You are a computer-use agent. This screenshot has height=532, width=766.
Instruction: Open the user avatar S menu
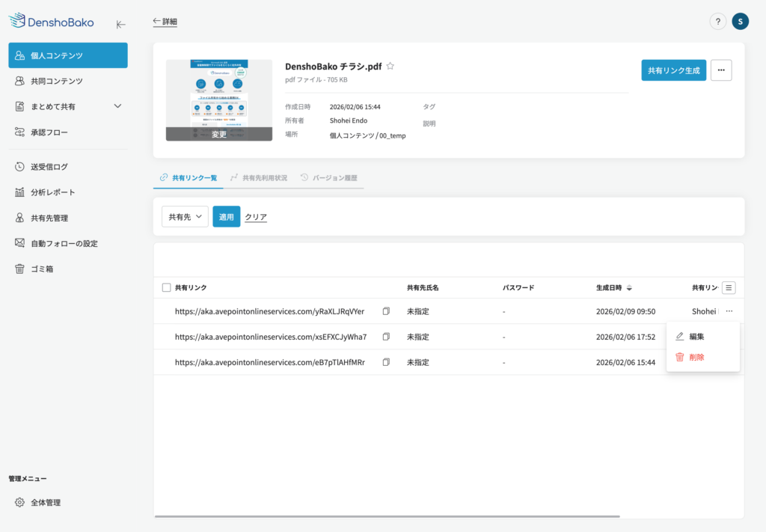pyautogui.click(x=740, y=22)
